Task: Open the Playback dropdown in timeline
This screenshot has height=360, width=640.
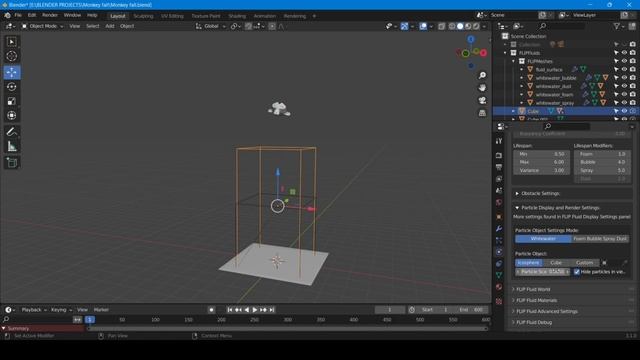Action: click(33, 310)
